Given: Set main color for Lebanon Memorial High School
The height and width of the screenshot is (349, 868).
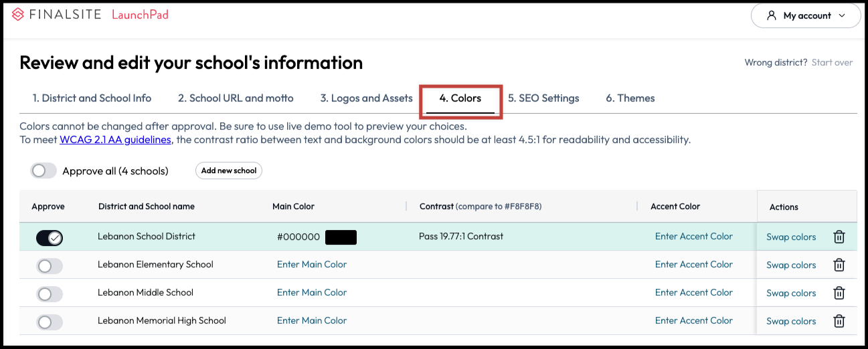Looking at the screenshot, I should pyautogui.click(x=312, y=320).
